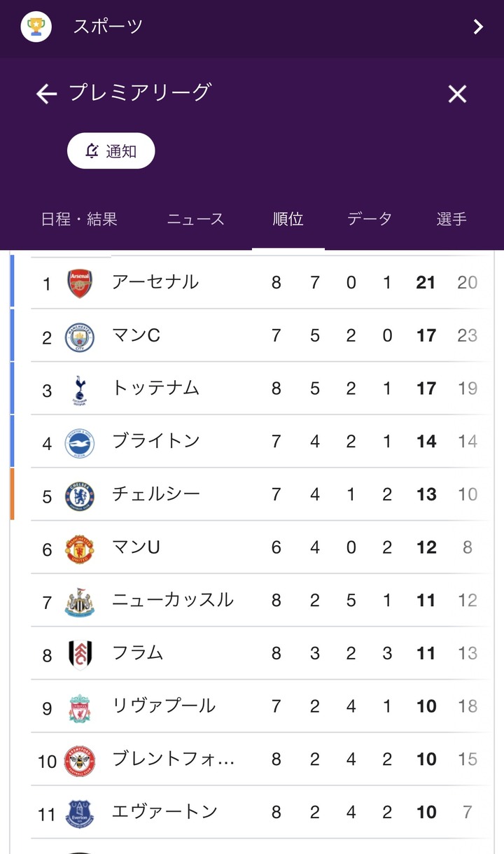This screenshot has height=854, width=504.
Task: Click the Tottenham crest icon
Action: (x=79, y=390)
